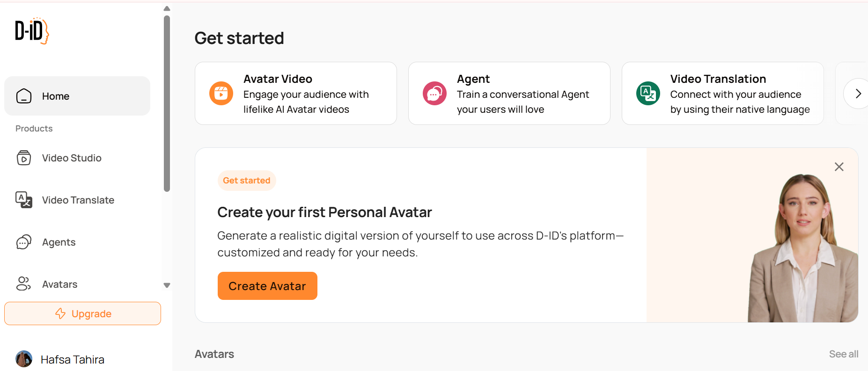Click the sidebar scrollbar thumb
This screenshot has height=371, width=868.
(167, 103)
